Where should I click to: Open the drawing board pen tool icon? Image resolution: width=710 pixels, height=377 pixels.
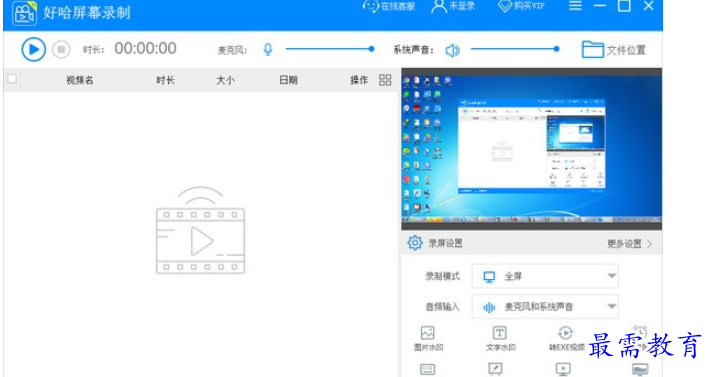pyautogui.click(x=495, y=369)
